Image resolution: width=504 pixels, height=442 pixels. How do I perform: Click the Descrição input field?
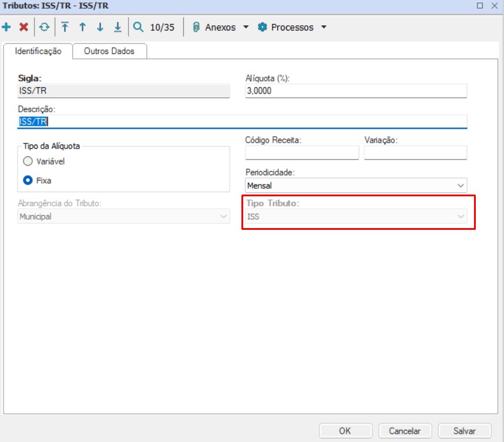coord(243,122)
